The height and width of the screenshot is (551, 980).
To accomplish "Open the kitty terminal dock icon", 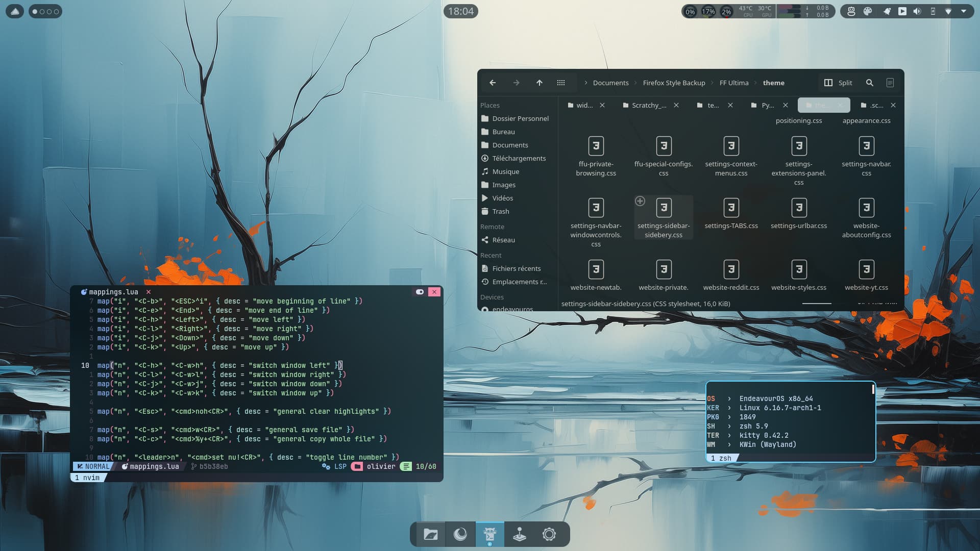I will [x=489, y=534].
